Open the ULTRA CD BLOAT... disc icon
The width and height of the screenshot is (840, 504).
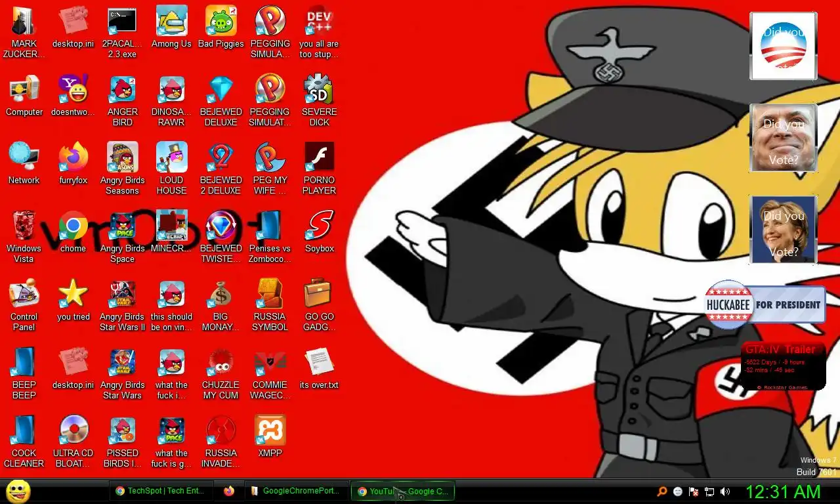pos(73,442)
